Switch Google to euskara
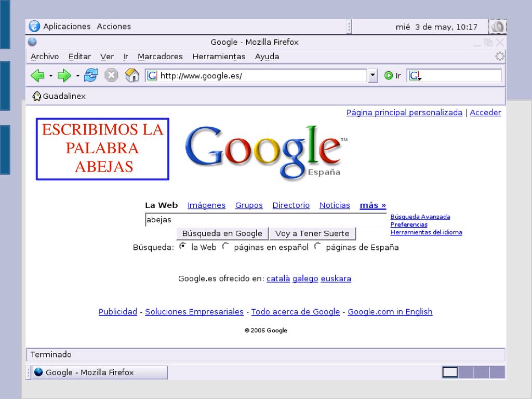The height and width of the screenshot is (399, 532). (x=336, y=278)
